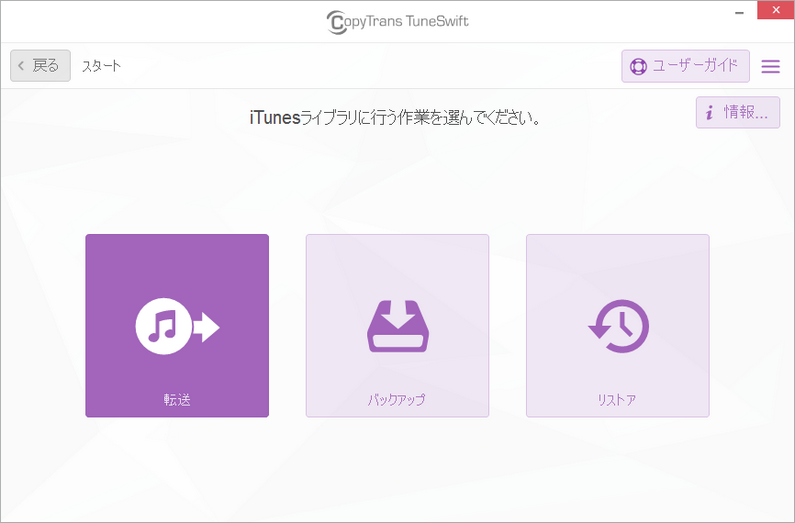Choose the バックアップ backup tile

pyautogui.click(x=397, y=326)
